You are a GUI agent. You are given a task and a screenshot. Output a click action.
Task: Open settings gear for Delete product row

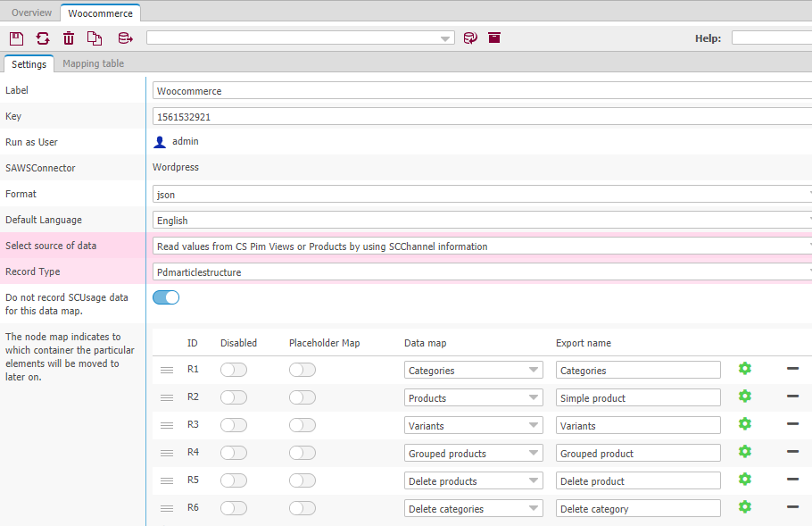745,480
